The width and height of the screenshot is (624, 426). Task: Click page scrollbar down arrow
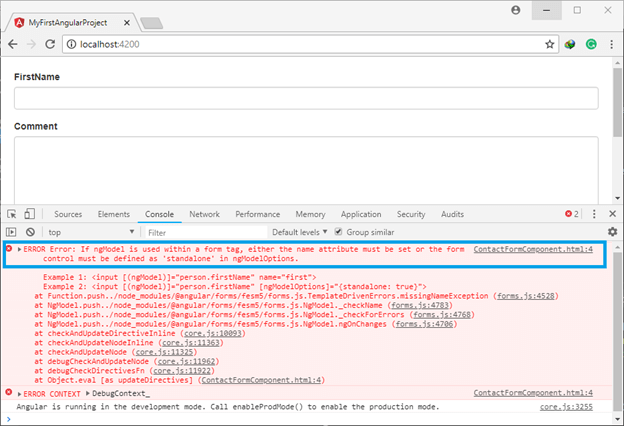tap(618, 198)
